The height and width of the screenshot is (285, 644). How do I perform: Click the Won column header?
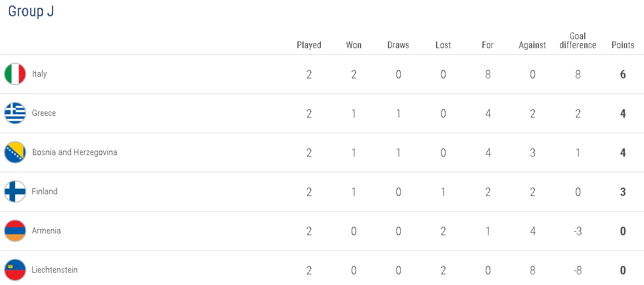[354, 45]
